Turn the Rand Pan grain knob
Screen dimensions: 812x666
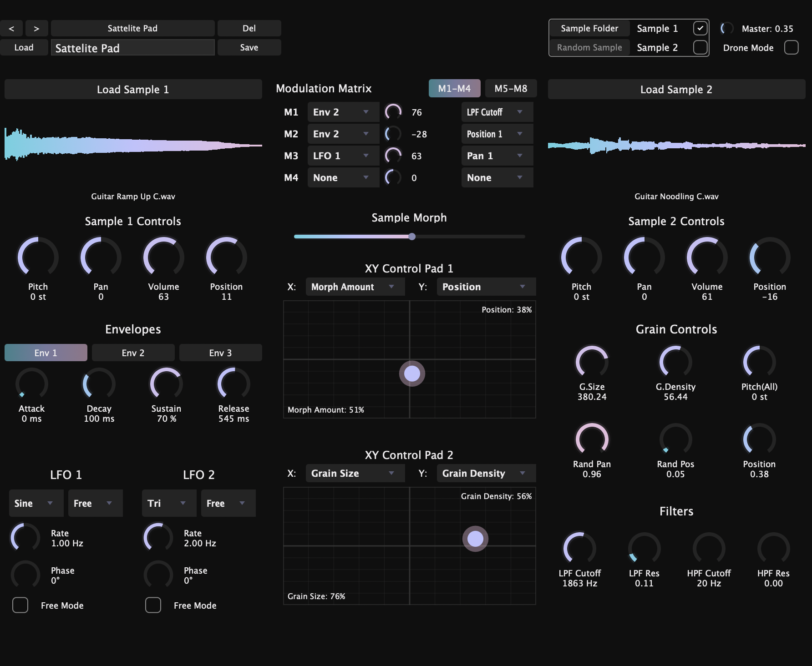point(592,439)
